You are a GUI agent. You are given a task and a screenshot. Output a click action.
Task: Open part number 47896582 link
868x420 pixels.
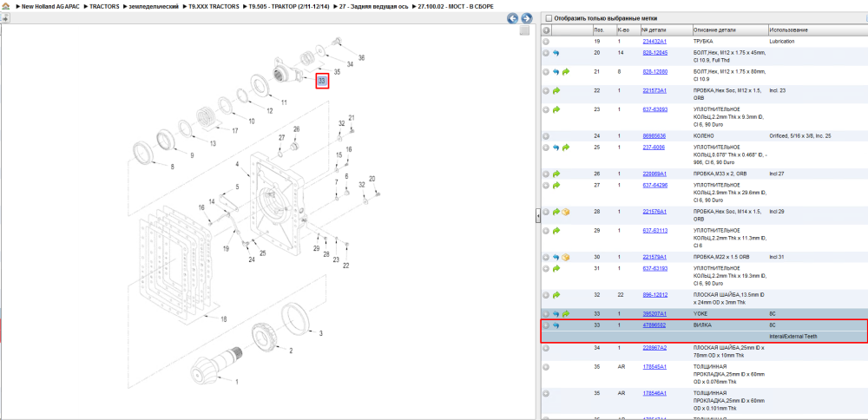(x=654, y=325)
